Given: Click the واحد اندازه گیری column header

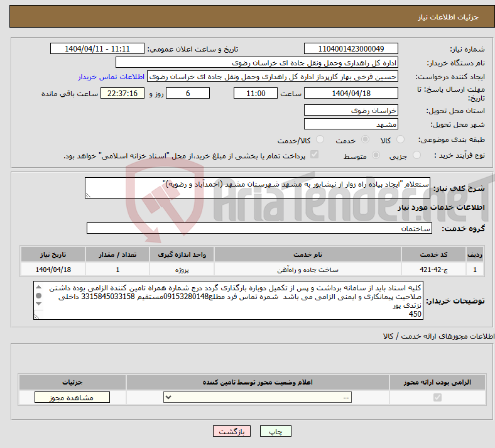Looking at the screenshot, I should [x=182, y=254].
